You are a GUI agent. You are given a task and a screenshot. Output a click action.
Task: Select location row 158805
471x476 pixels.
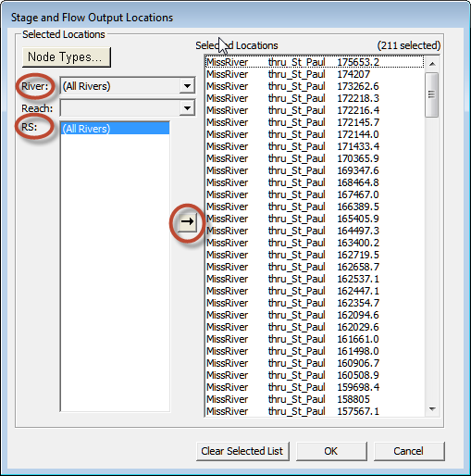(315, 399)
